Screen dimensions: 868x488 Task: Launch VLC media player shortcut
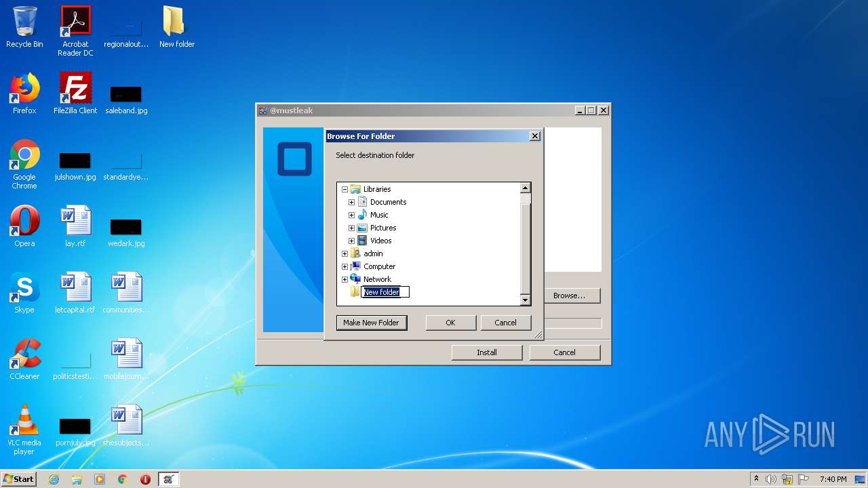[x=24, y=430]
